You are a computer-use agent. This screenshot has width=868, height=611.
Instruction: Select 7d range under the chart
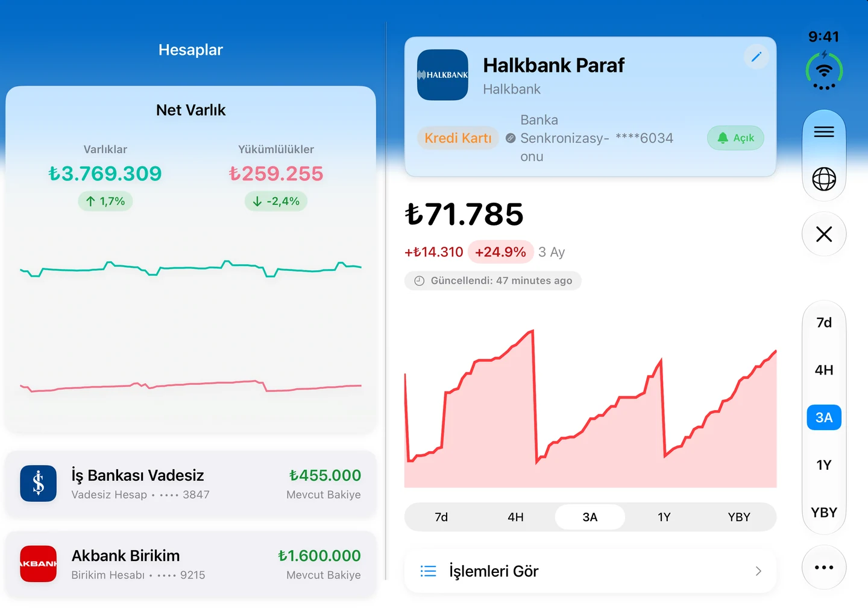441,517
